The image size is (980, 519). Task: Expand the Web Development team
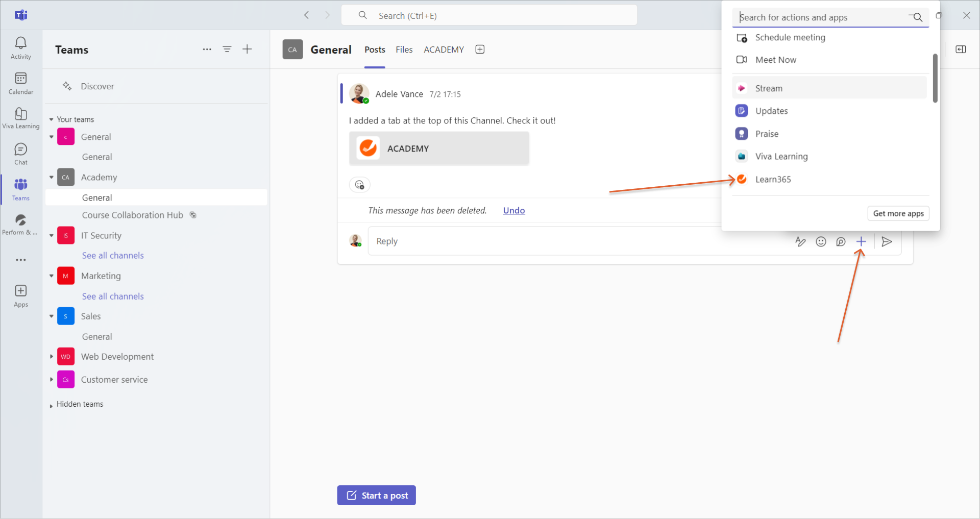click(52, 357)
